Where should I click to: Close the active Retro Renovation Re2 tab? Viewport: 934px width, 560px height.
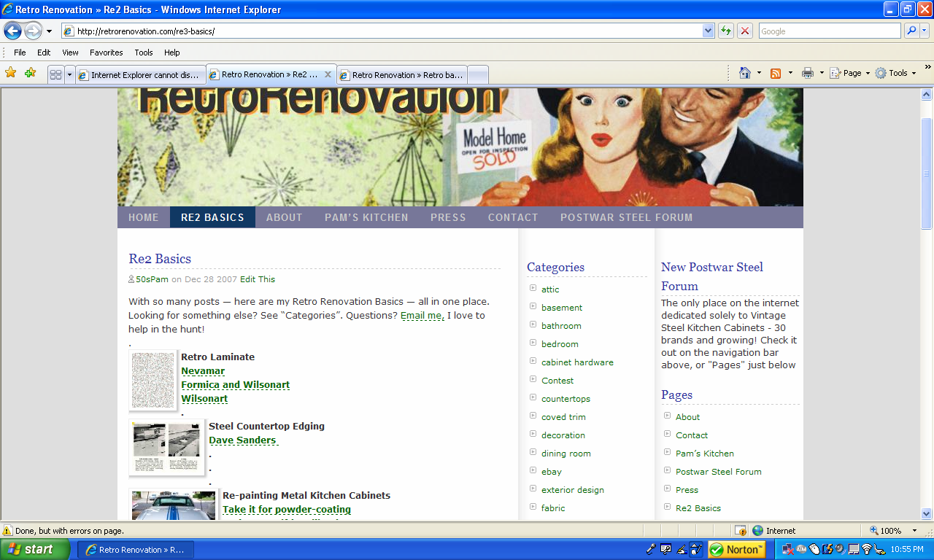[328, 74]
